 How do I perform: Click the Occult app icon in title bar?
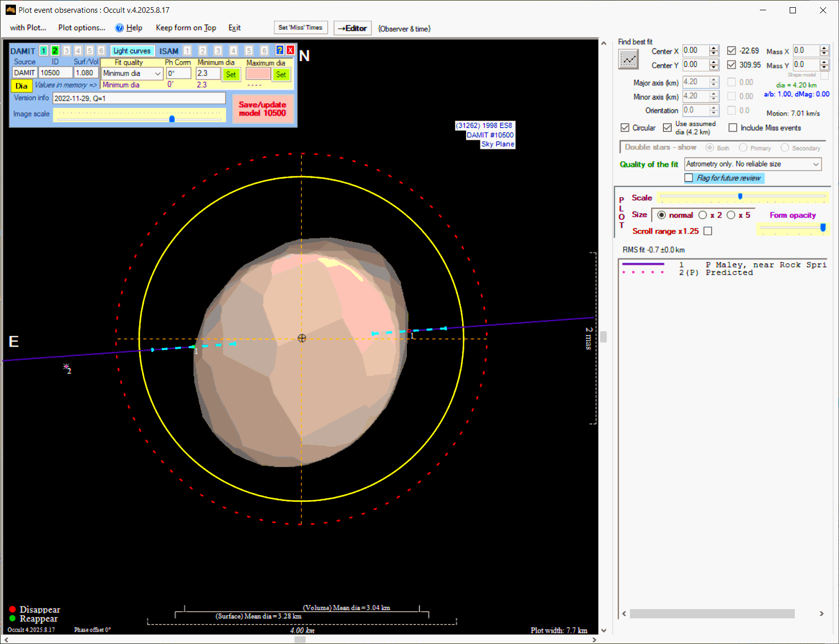coord(10,10)
